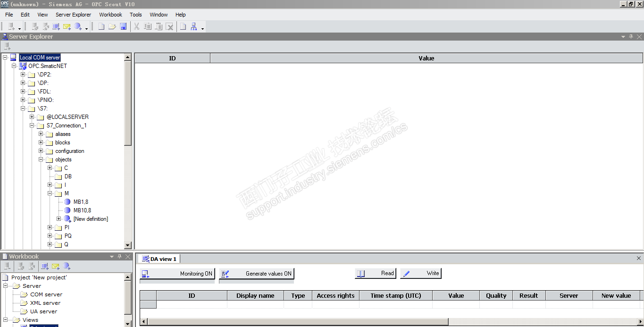Image resolution: width=644 pixels, height=327 pixels.
Task: Open a project with the folder icon
Action: coord(112,27)
